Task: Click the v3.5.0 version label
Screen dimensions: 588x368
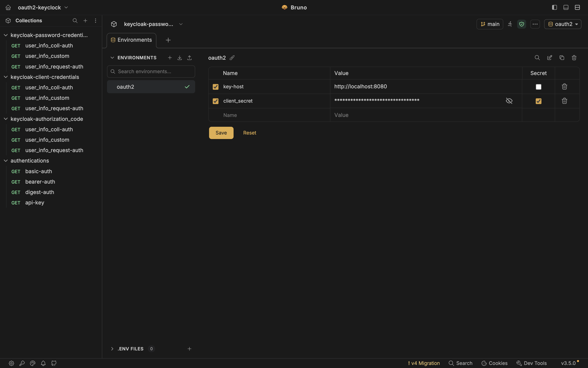Action: [568, 363]
